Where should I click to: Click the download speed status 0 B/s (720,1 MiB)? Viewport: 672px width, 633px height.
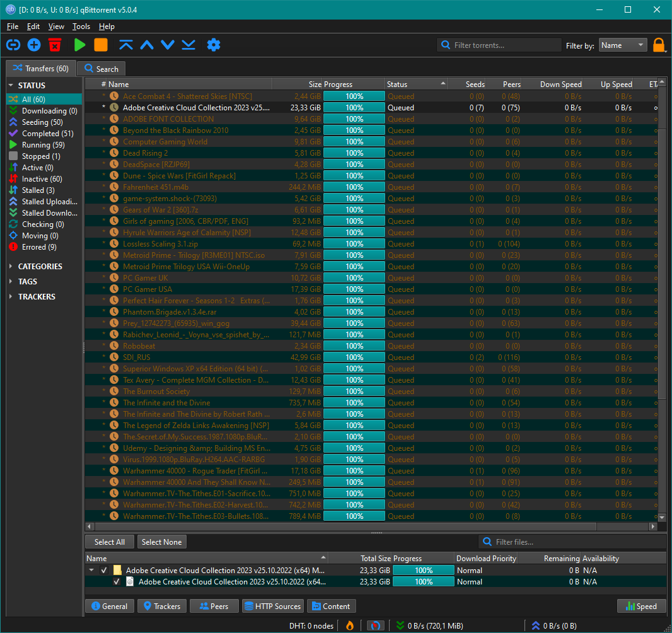429,626
